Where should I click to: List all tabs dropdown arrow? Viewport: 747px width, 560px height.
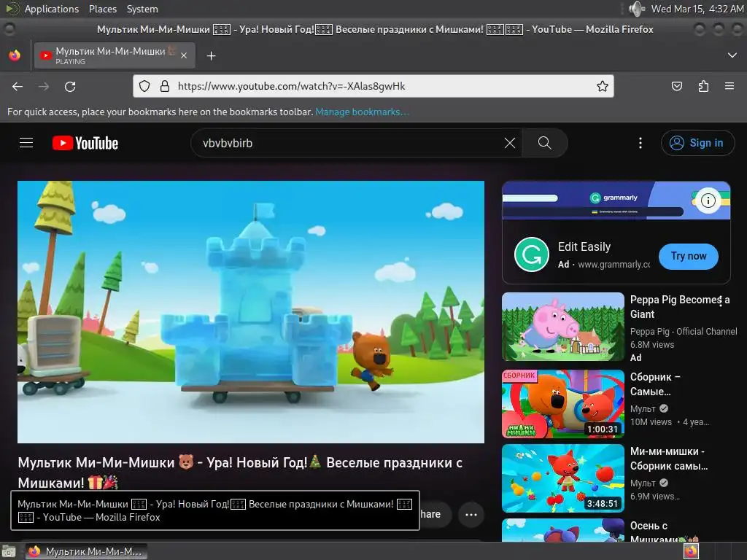pyautogui.click(x=732, y=55)
